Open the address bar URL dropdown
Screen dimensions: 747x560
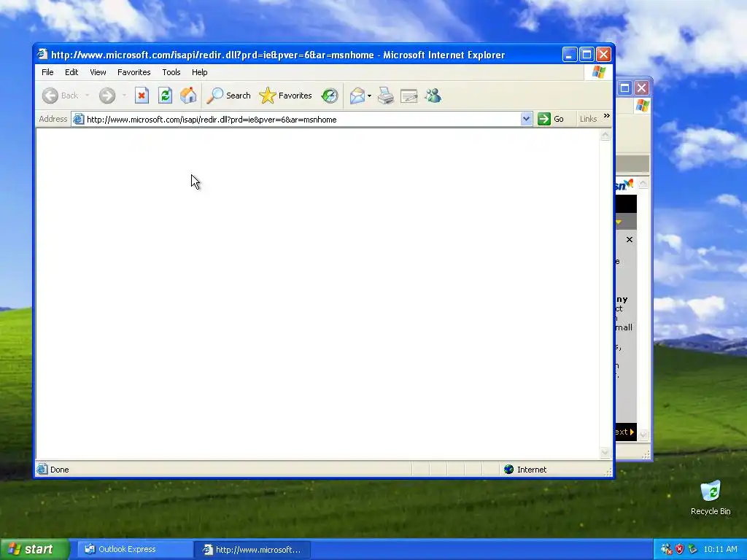(526, 119)
